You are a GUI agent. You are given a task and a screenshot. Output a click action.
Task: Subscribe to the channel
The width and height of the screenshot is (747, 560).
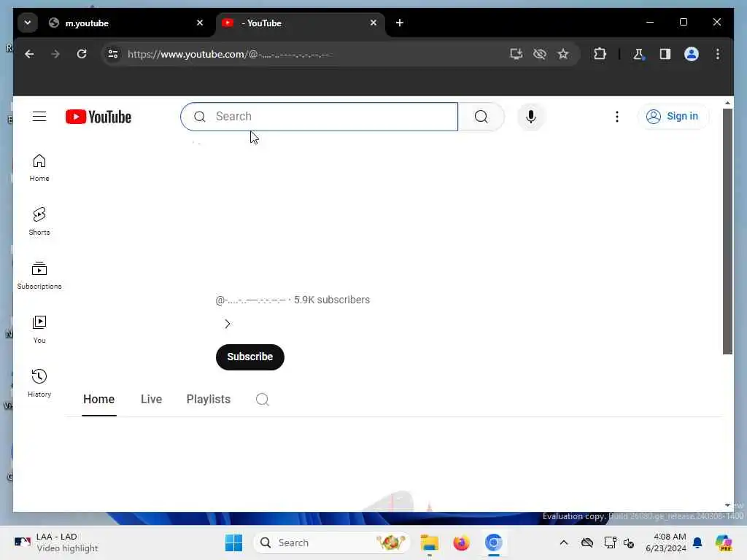pos(249,357)
